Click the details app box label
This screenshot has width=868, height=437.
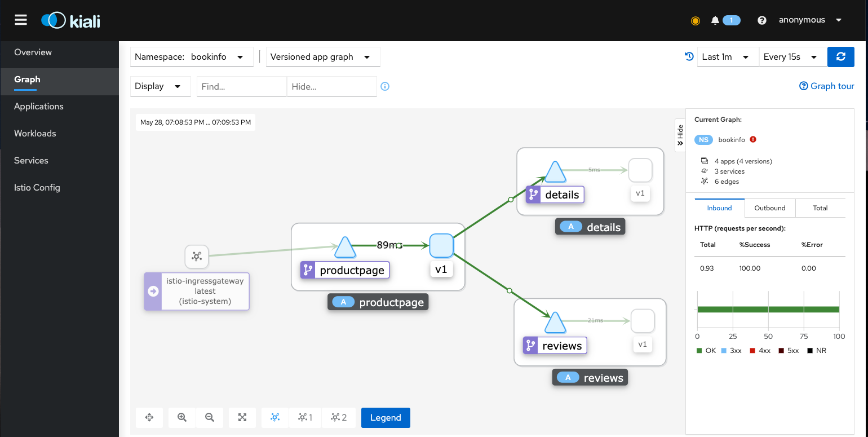tap(590, 227)
